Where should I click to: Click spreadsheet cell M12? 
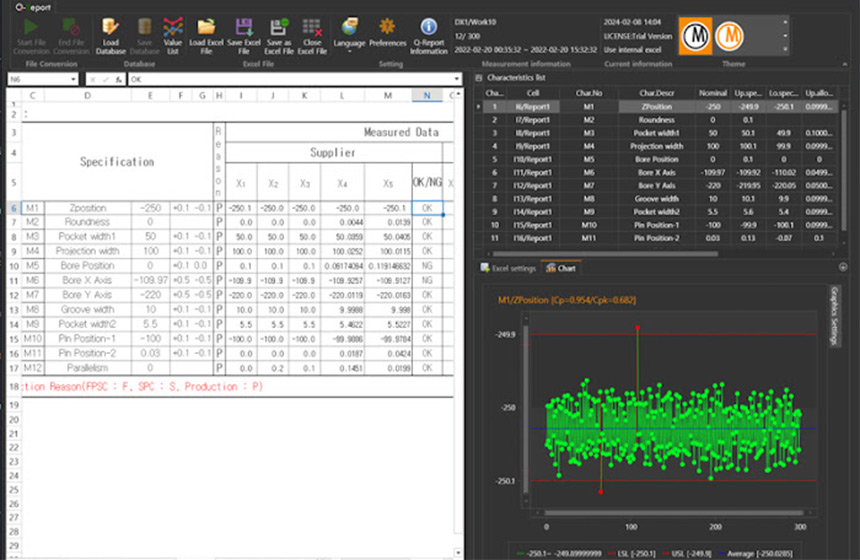tap(33, 367)
